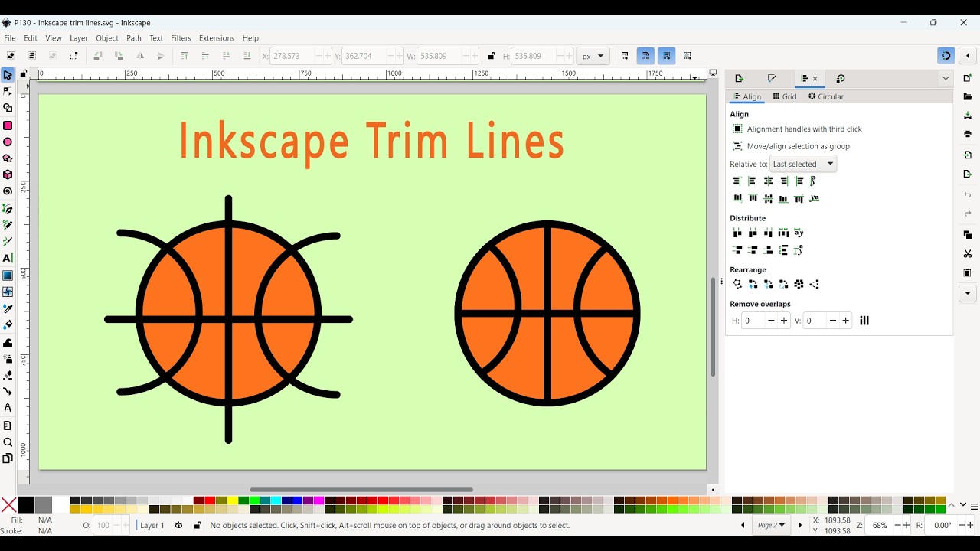Open snapping options arrow popup
Screen dimensions: 980x551
click(x=968, y=56)
